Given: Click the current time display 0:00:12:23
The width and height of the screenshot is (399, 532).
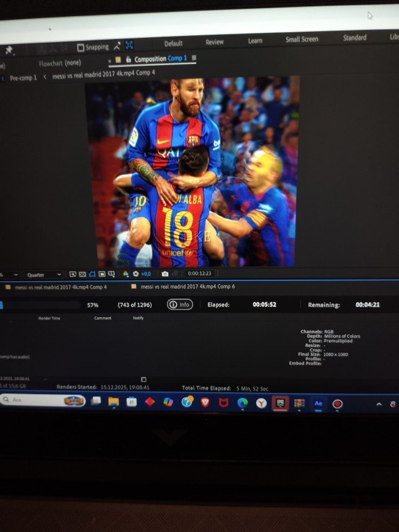Looking at the screenshot, I should (200, 273).
